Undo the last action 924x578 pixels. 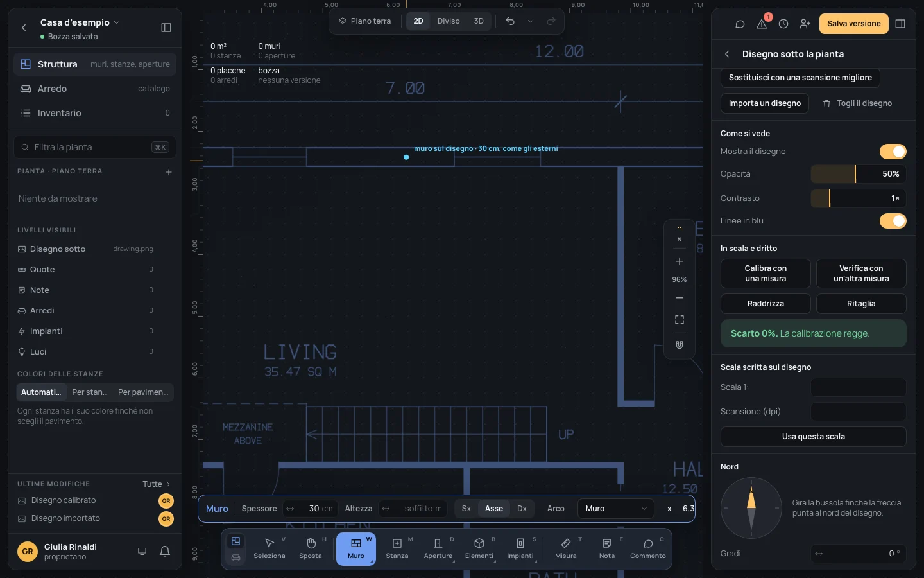pyautogui.click(x=510, y=21)
